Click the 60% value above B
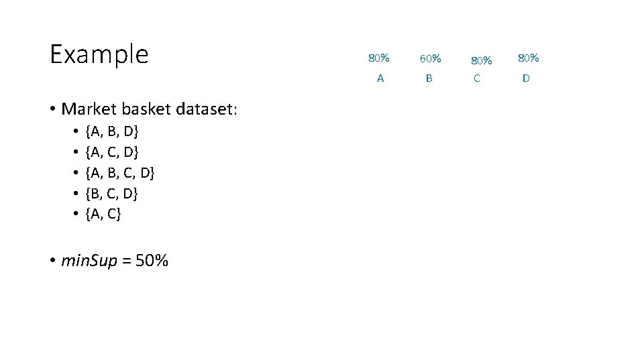Viewport: 644px width, 362px height. [x=430, y=59]
